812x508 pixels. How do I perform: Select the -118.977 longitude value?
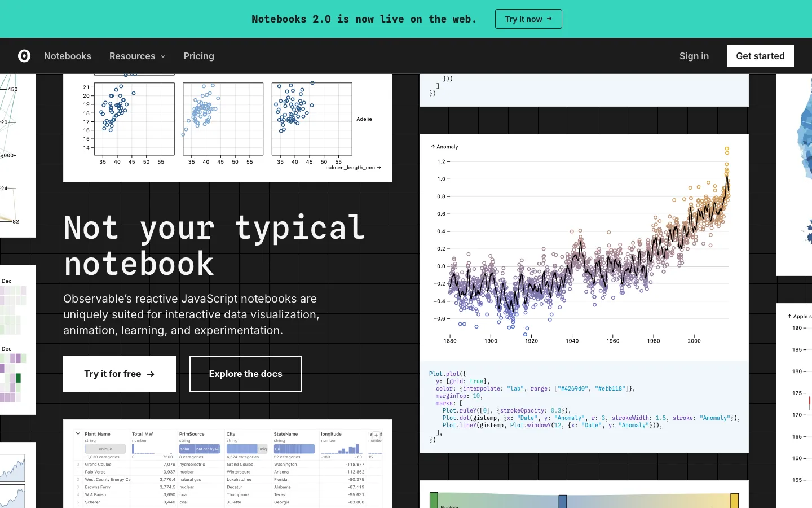[355, 465]
